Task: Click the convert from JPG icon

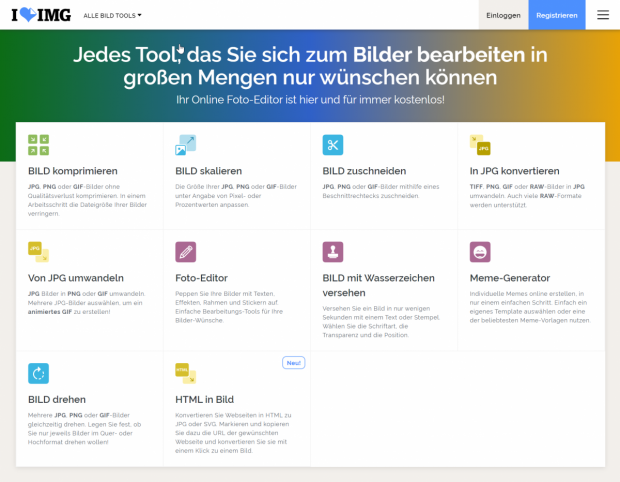Action: pyautogui.click(x=38, y=251)
